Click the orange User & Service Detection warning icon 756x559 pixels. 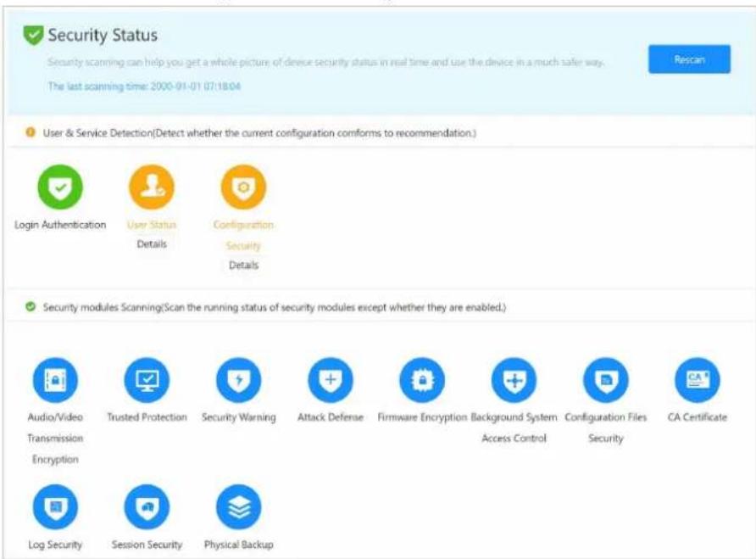pyautogui.click(x=31, y=132)
